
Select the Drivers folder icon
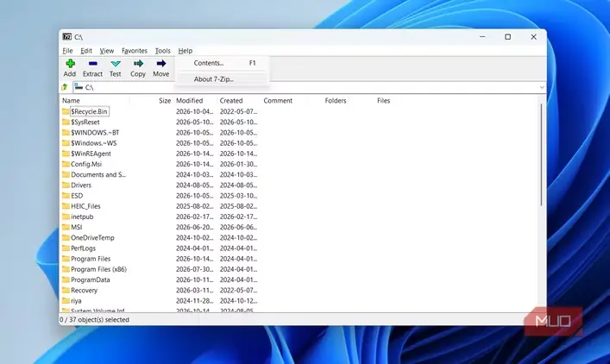coord(66,185)
